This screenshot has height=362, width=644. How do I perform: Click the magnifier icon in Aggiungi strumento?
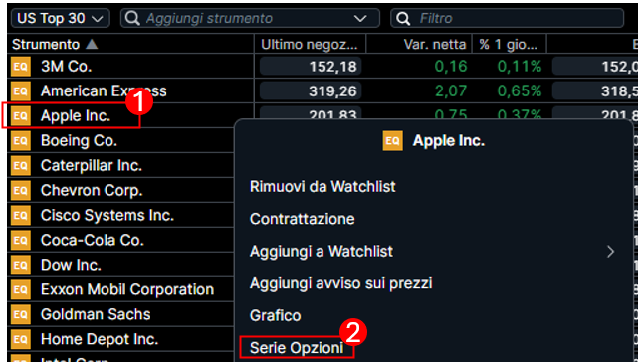pyautogui.click(x=132, y=18)
